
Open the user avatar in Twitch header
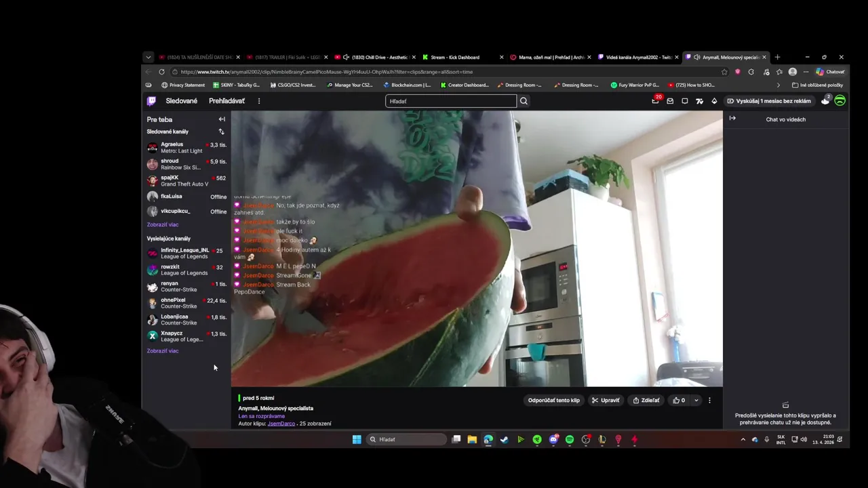click(x=840, y=100)
